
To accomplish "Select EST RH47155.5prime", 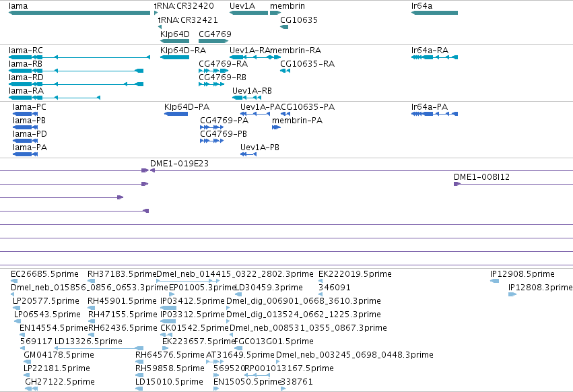I will [x=123, y=315].
